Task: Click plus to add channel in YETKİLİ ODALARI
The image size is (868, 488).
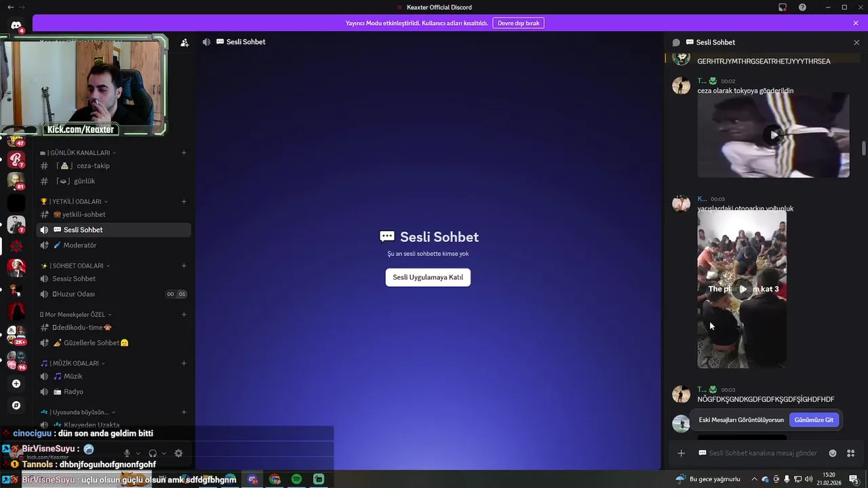Action: (184, 201)
